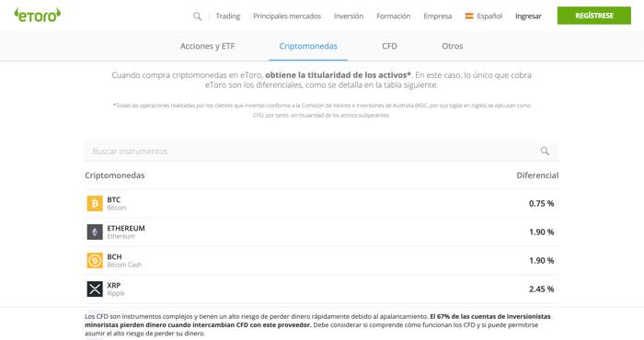Click the Spanish flag icon
This screenshot has height=340, width=644.
(x=469, y=16)
